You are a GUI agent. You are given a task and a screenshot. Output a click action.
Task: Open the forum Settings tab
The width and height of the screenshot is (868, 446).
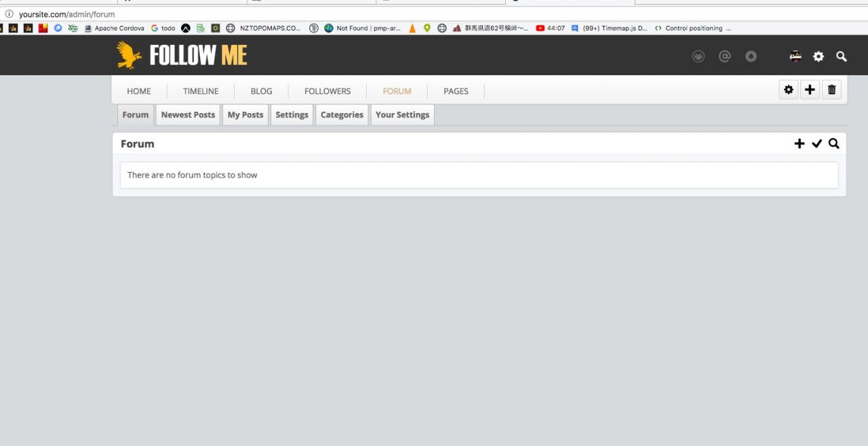[x=292, y=115]
